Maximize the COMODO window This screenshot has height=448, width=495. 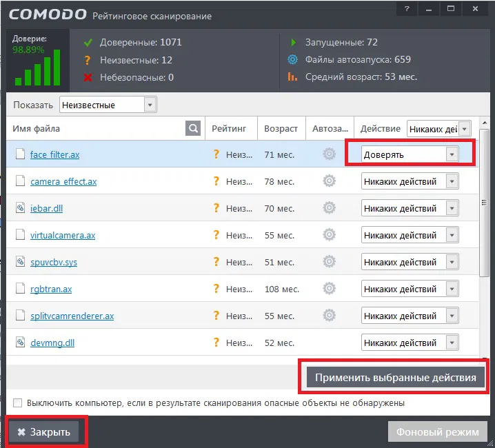tap(450, 8)
